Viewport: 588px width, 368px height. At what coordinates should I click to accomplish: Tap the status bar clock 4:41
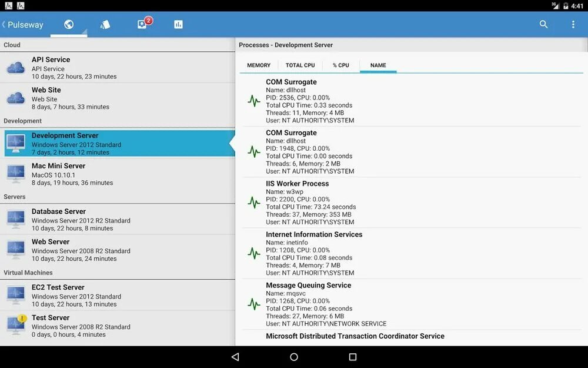(x=577, y=6)
